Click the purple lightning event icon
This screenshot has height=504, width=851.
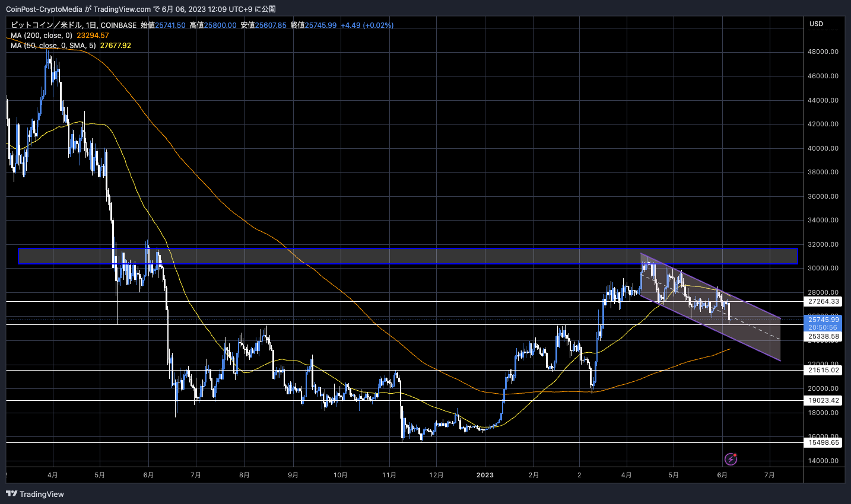[x=731, y=459]
